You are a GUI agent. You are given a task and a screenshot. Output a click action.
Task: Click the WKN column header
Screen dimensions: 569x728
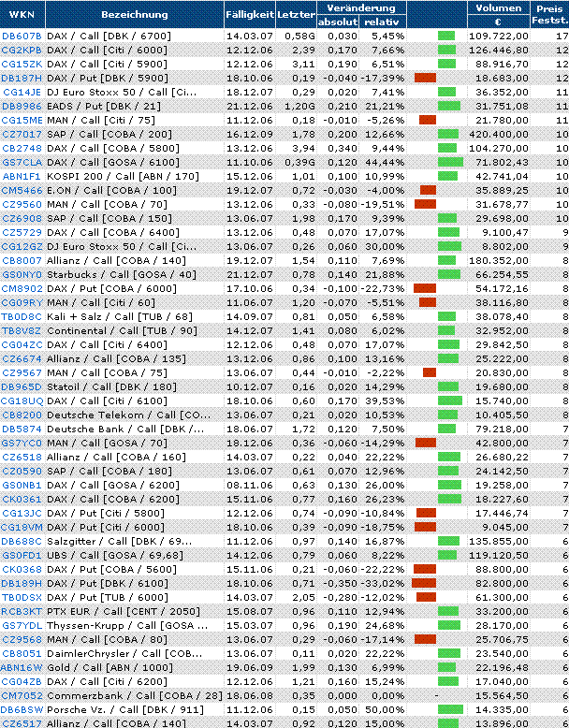(x=22, y=14)
